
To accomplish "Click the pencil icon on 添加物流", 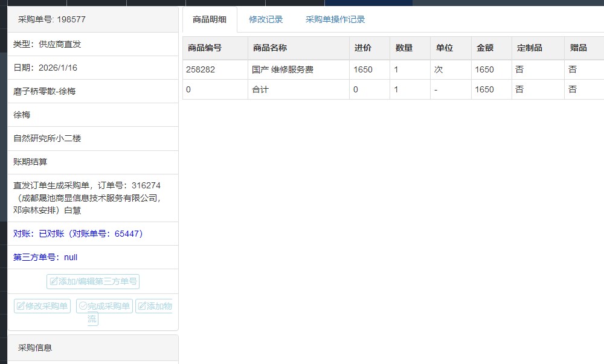I will (142, 306).
